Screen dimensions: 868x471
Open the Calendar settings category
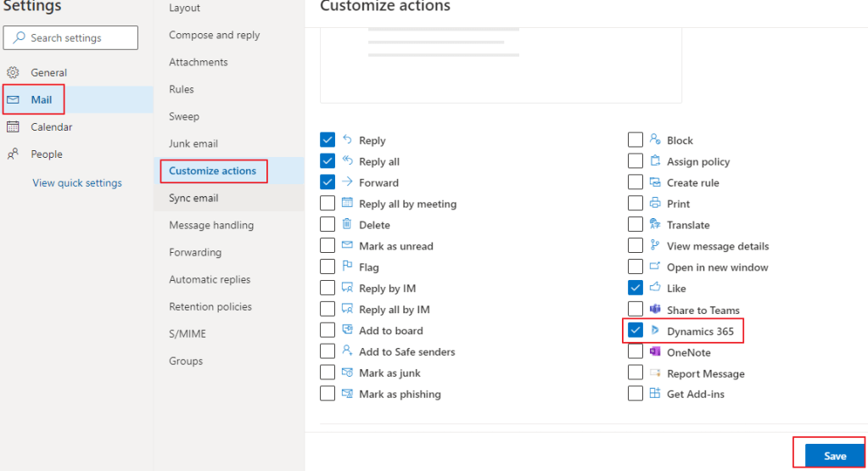51,127
